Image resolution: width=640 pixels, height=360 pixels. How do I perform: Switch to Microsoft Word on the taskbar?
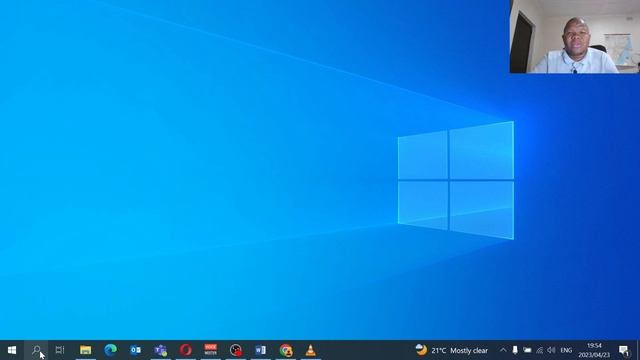pyautogui.click(x=260, y=350)
